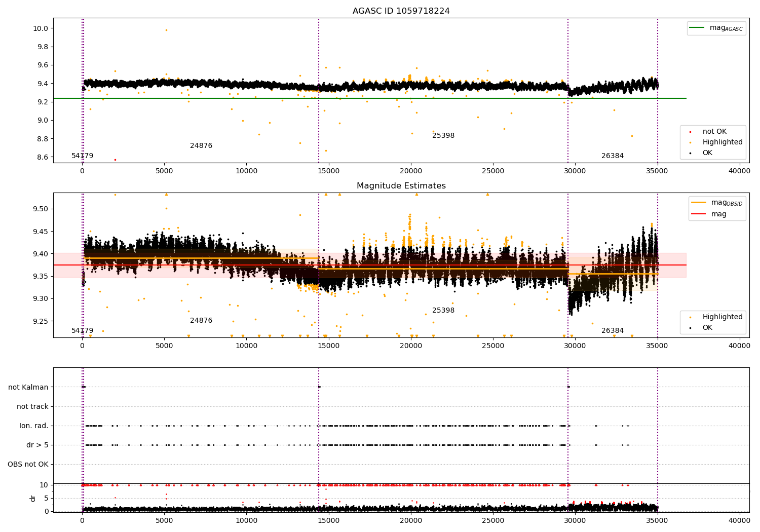Image resolution: width=760 pixels, height=532 pixels.
Task: Click the 8.6 y-axis tick label
Action: 43,157
